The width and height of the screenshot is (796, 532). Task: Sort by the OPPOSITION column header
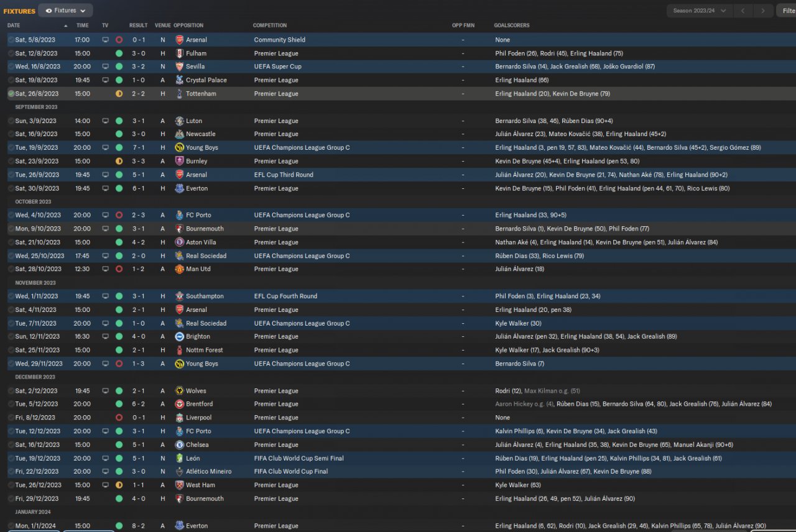pyautogui.click(x=188, y=25)
